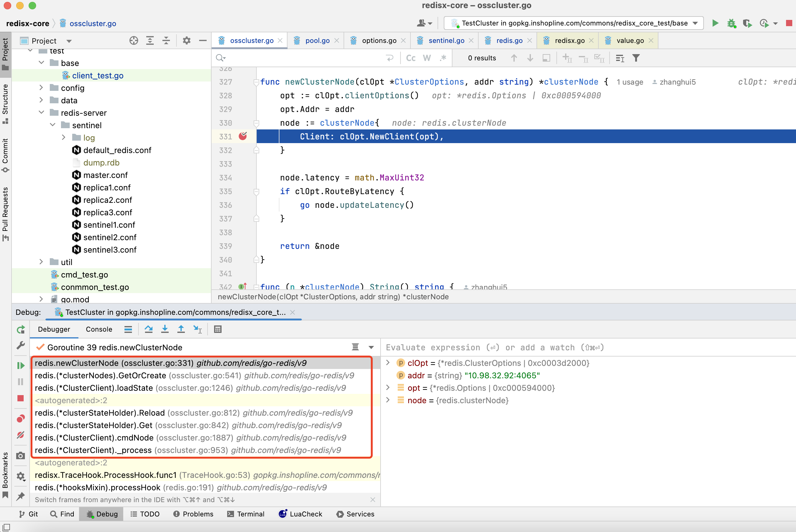Go to previous search occurrence arrow
The width and height of the screenshot is (796, 532).
point(514,58)
